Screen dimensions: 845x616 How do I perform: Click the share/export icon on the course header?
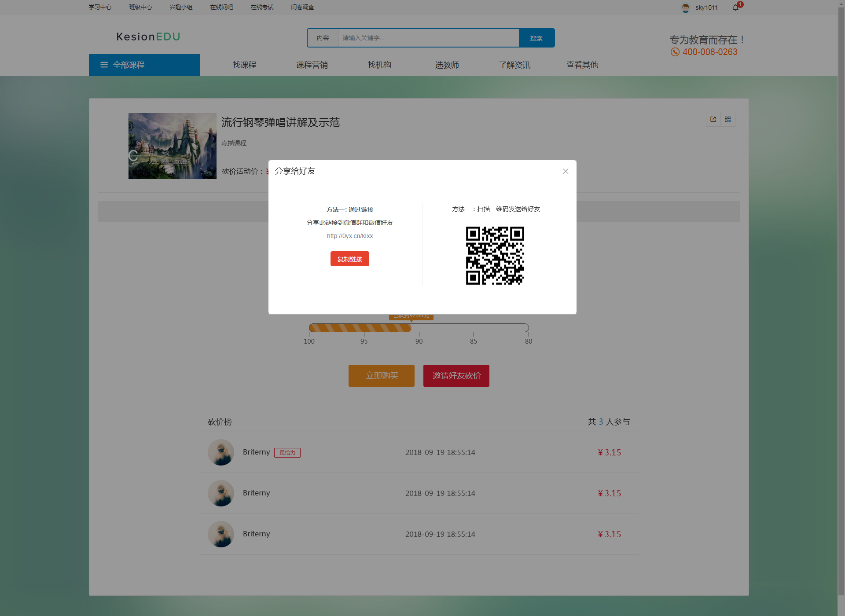pyautogui.click(x=713, y=119)
